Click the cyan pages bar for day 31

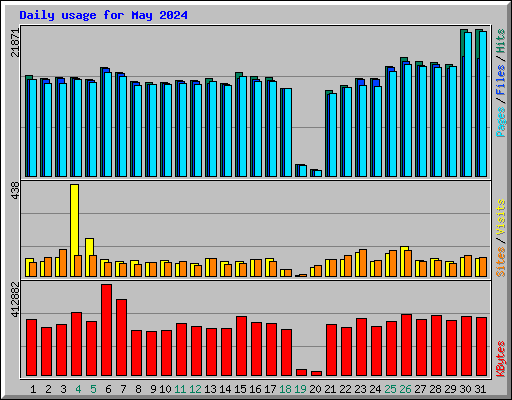483,104
